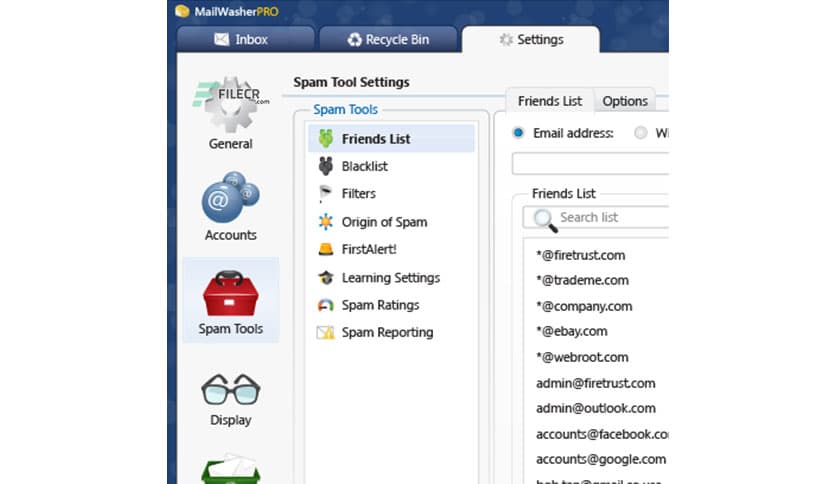Click the MailWasher Pro logo icon
The height and width of the screenshot is (484, 836).
click(x=182, y=11)
